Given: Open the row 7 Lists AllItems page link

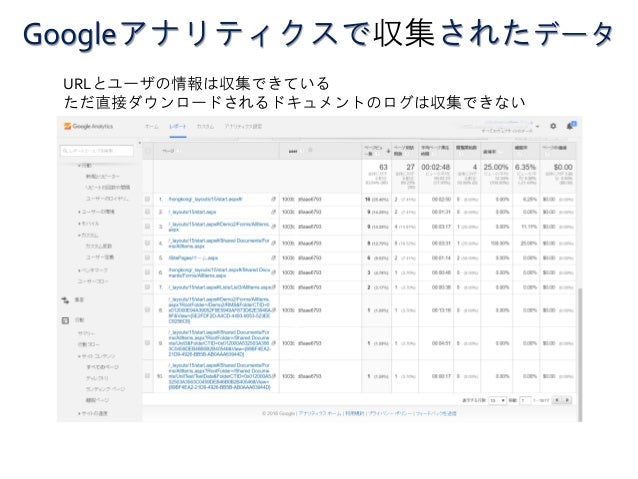Looking at the screenshot, I should coord(220,287).
